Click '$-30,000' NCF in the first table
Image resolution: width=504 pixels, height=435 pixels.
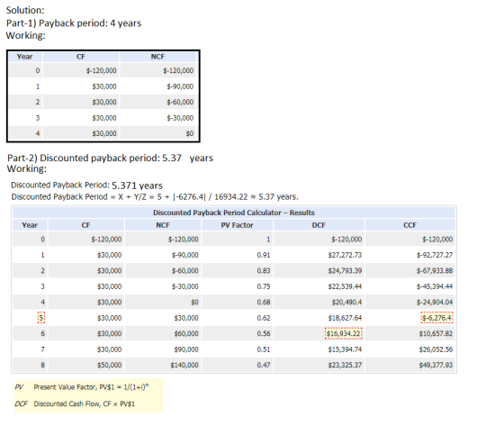[x=180, y=118]
